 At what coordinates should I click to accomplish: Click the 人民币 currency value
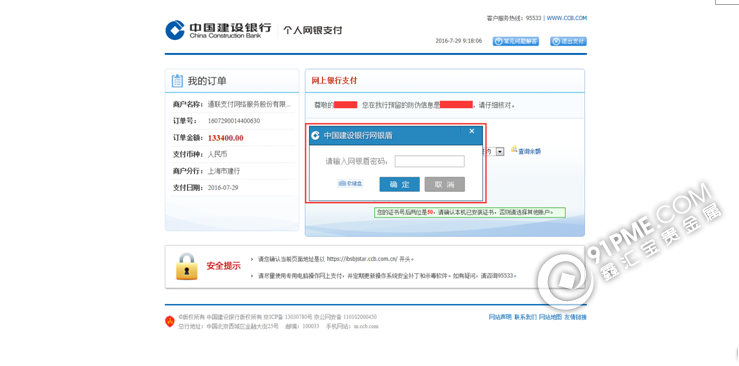[x=218, y=154]
